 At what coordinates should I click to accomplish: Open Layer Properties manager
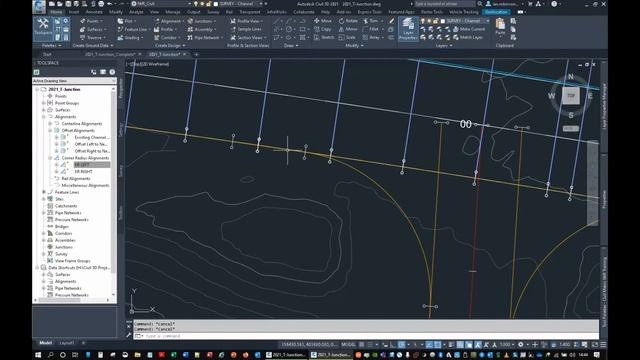[x=408, y=29]
